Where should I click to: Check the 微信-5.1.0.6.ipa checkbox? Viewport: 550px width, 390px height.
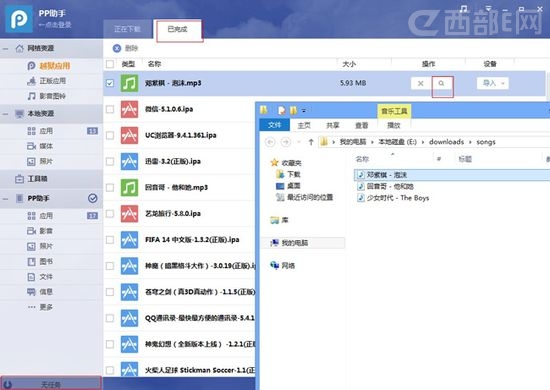click(x=110, y=109)
